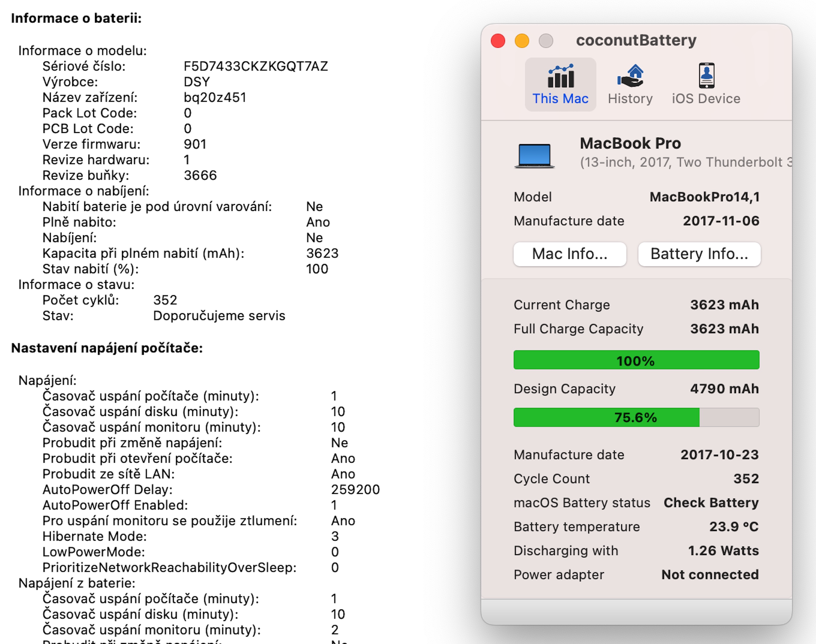Close the coconutBattery window
The height and width of the screenshot is (644, 816).
point(498,41)
